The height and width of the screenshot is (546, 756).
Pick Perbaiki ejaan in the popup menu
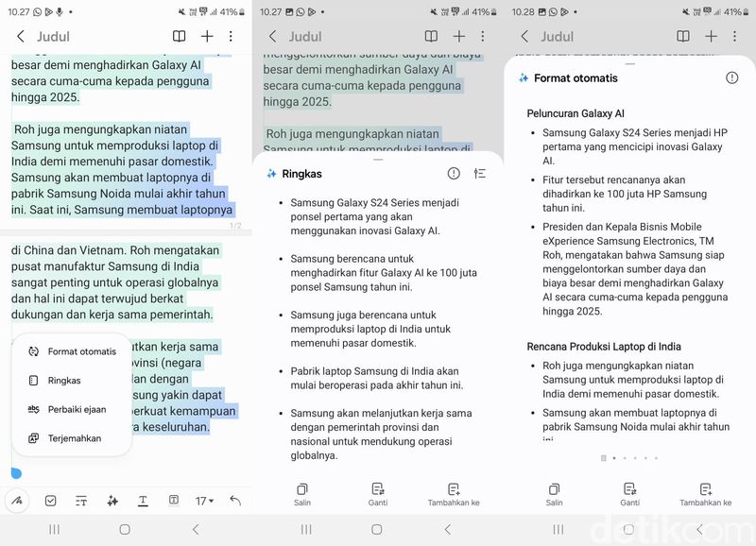coord(67,410)
